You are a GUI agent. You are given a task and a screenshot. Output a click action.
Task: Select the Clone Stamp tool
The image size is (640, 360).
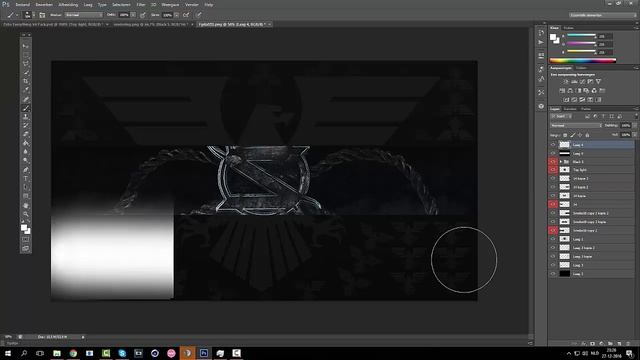[26, 117]
